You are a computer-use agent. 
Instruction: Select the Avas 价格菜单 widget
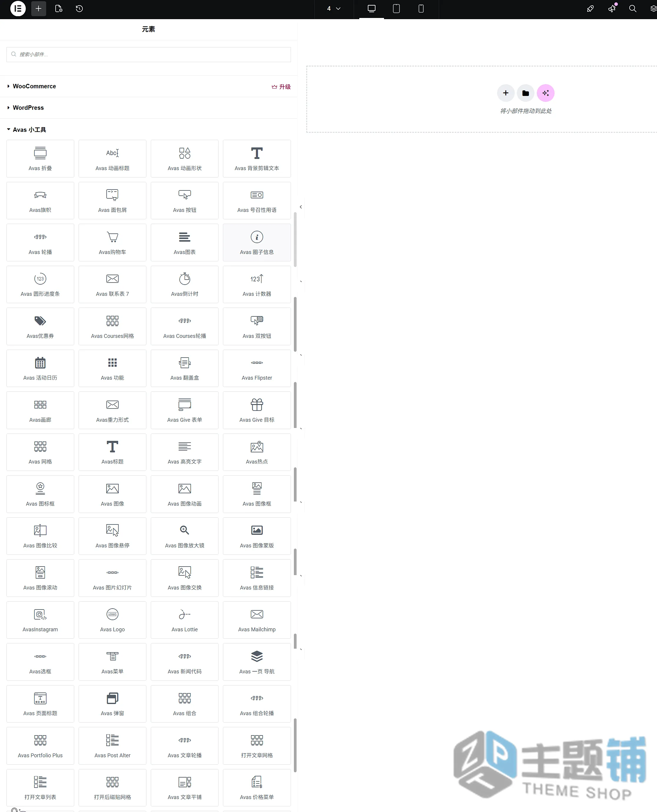257,788
